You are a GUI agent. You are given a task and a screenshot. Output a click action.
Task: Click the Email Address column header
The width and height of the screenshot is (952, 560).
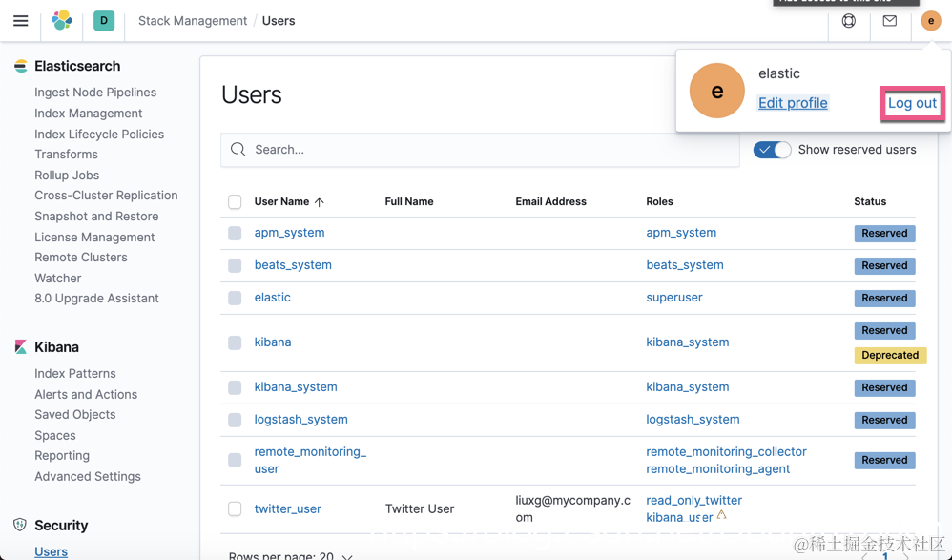[x=550, y=201]
